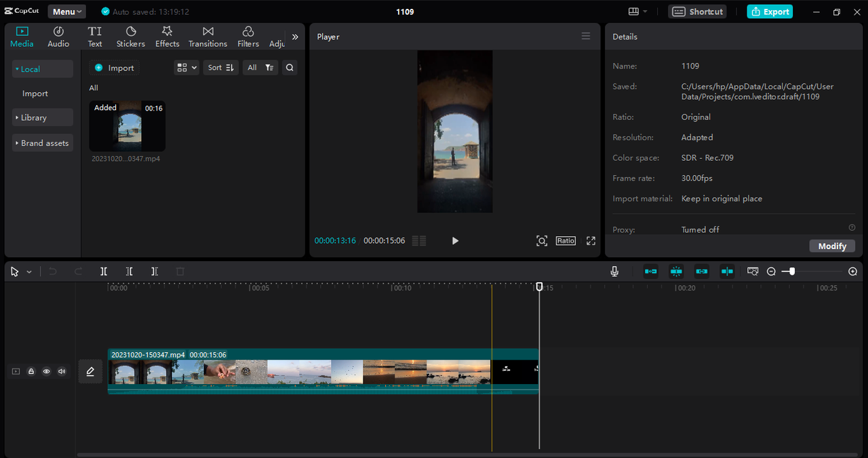Use the Delete right trim tool
Viewport: 868px width, 458px height.
155,271
